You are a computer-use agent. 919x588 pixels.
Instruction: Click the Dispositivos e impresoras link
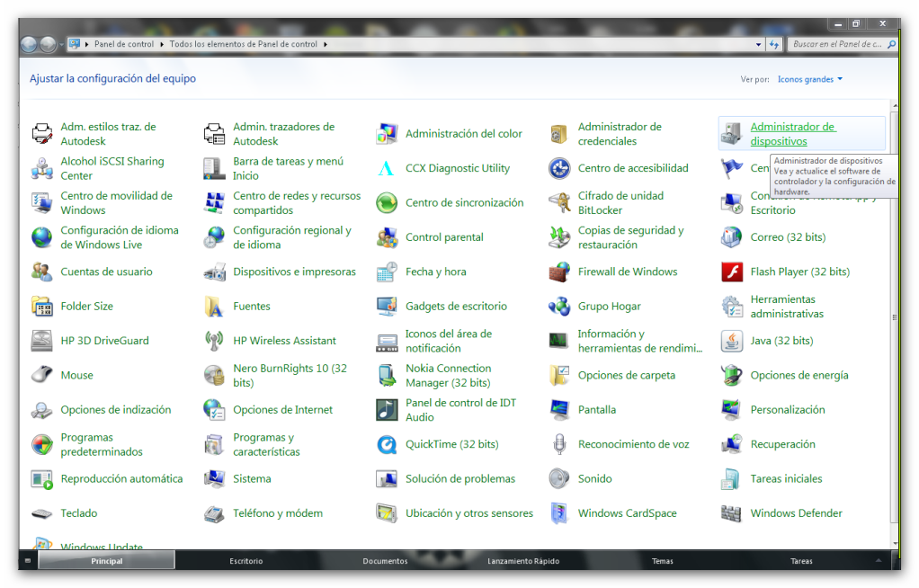pyautogui.click(x=294, y=272)
